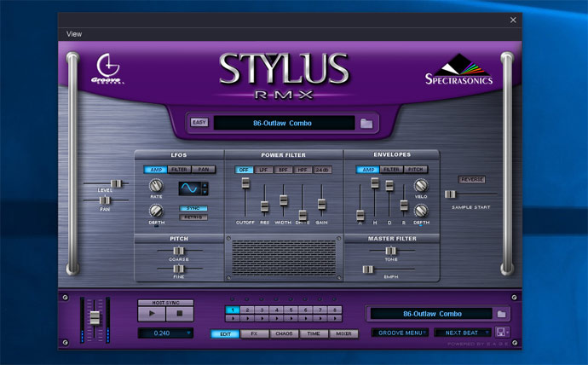Open the patch browser folder icon at top
Viewport: 588px width, 365px height.
coord(366,124)
